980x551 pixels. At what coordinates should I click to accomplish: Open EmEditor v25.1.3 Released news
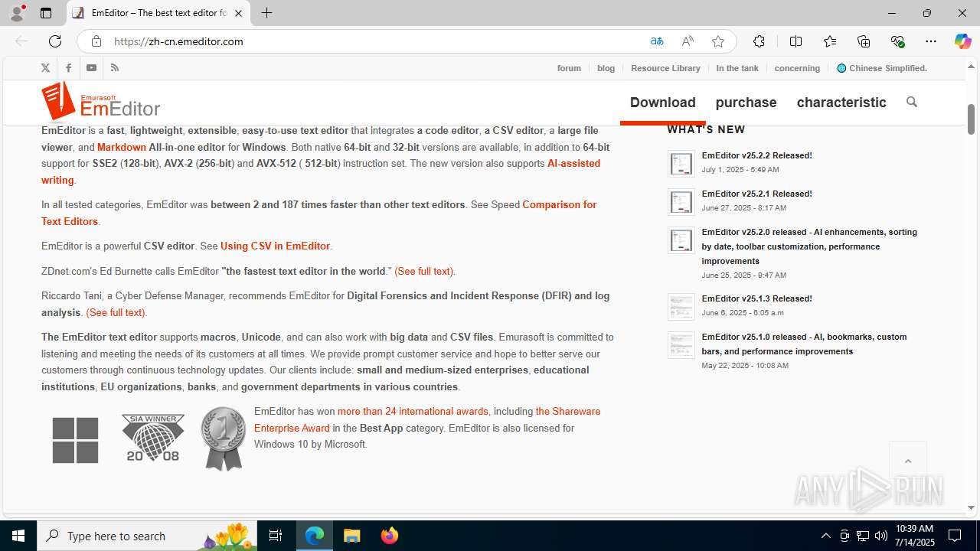(756, 298)
